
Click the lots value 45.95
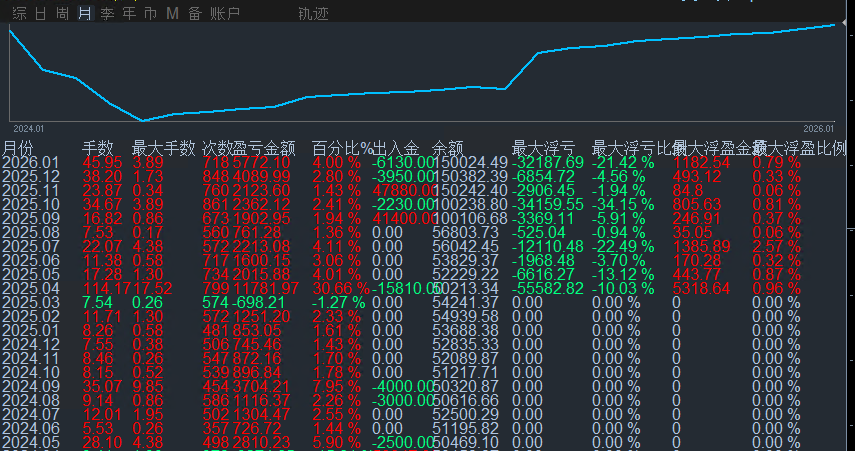click(103, 163)
